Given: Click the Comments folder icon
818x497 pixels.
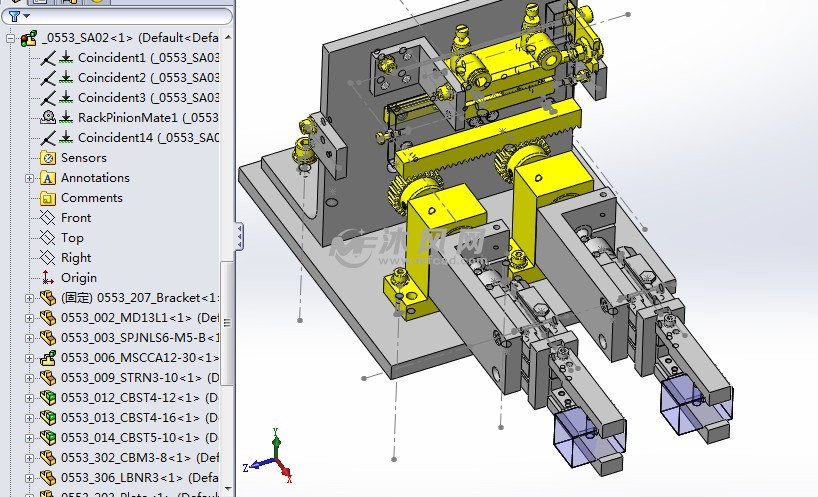Looking at the screenshot, I should tap(47, 198).
